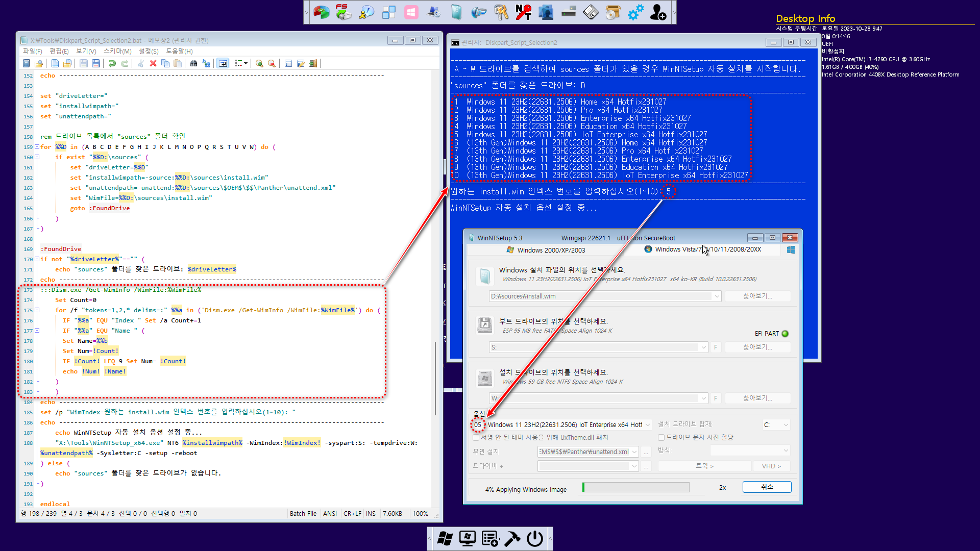Click the Copy icon in Notepad2 toolbar

(x=165, y=63)
